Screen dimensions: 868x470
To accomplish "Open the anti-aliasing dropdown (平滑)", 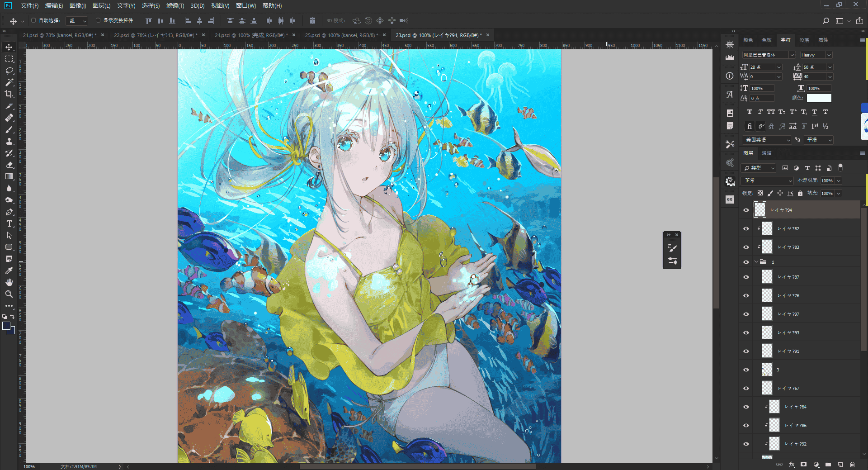I will pos(819,140).
